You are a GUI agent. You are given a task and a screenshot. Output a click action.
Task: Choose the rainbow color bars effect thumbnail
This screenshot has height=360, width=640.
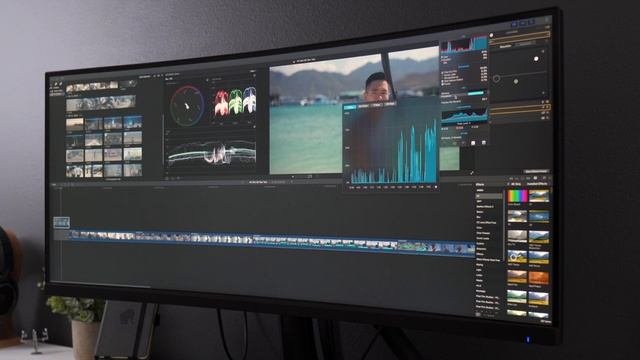(x=517, y=197)
